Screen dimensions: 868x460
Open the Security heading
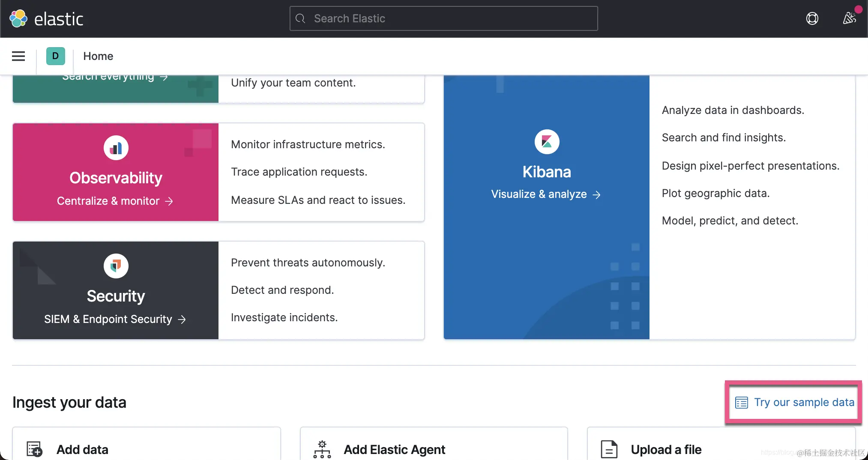(x=116, y=296)
